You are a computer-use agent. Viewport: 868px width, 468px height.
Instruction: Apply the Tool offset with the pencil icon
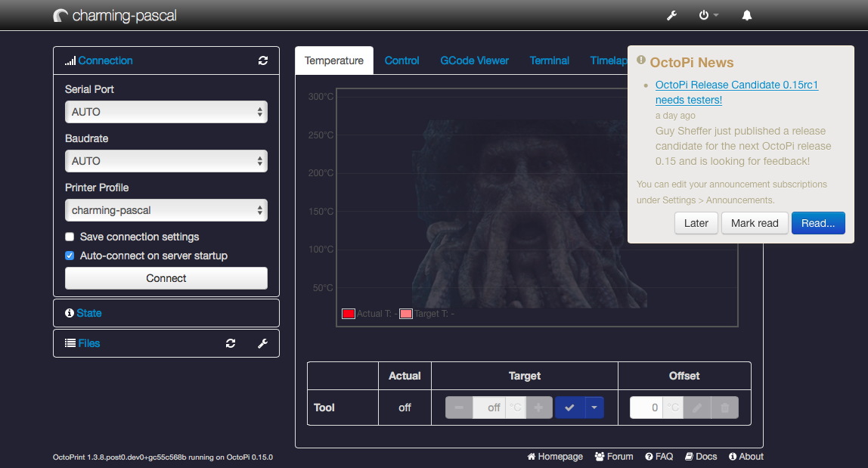coord(697,408)
